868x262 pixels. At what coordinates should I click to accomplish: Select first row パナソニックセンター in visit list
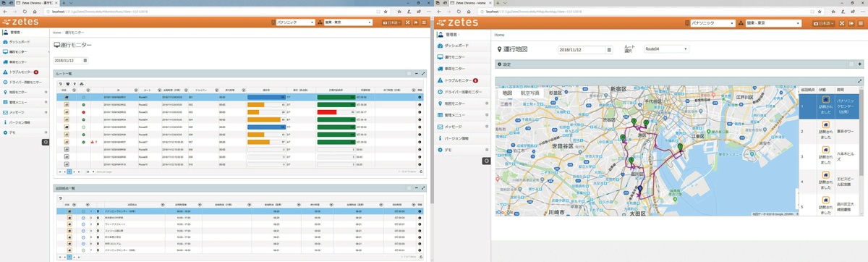click(239, 211)
